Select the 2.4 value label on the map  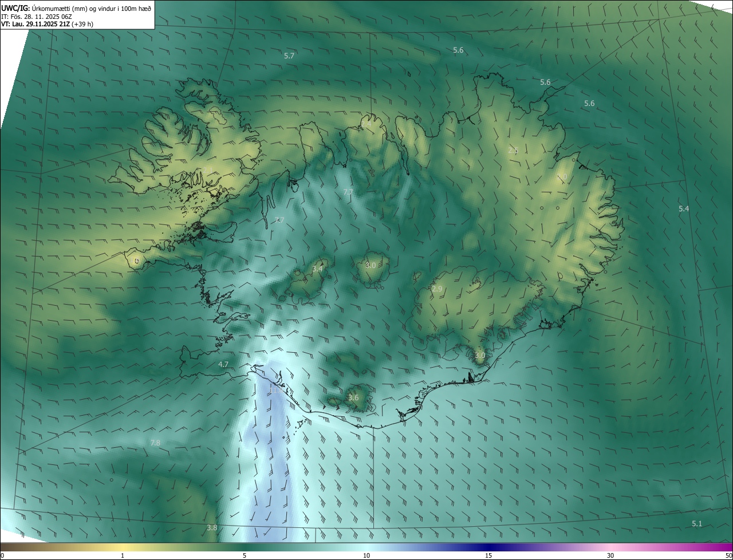(366, 124)
